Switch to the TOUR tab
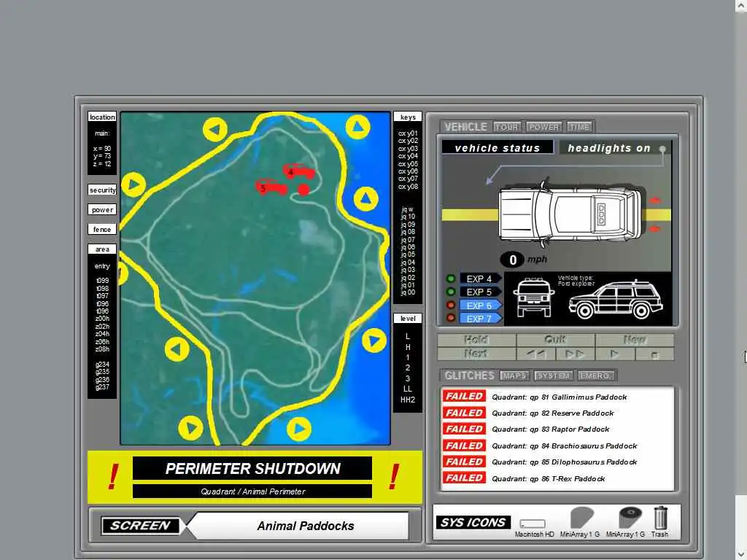The width and height of the screenshot is (747, 560). (507, 127)
